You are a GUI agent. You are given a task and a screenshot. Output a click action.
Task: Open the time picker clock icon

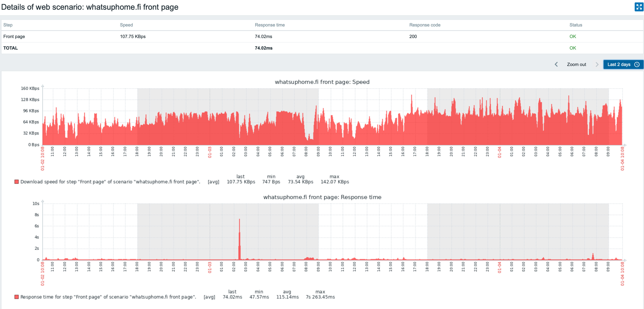pyautogui.click(x=637, y=64)
